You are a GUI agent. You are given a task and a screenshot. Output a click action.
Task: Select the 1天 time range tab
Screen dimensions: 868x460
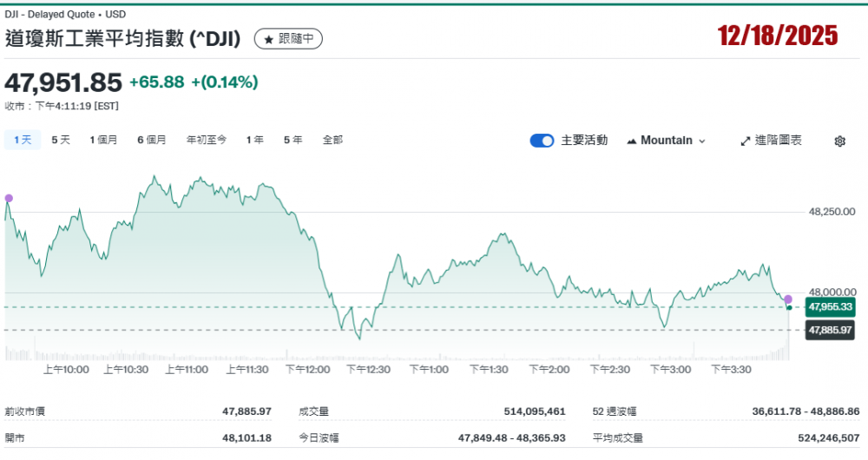23,140
